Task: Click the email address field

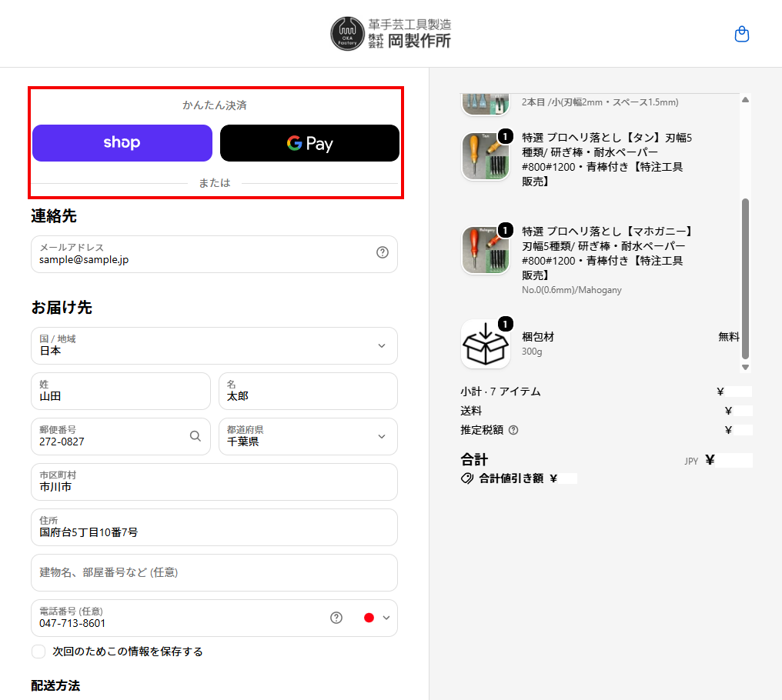Action: coord(214,255)
